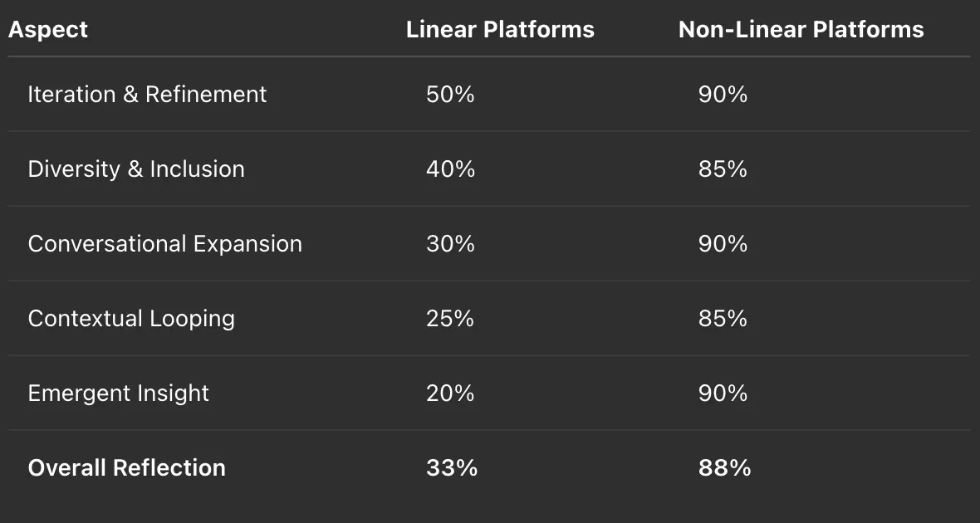Click the 50% value for Iteration & Refinement
Viewport: 980px width, 523px height.
pyautogui.click(x=450, y=95)
